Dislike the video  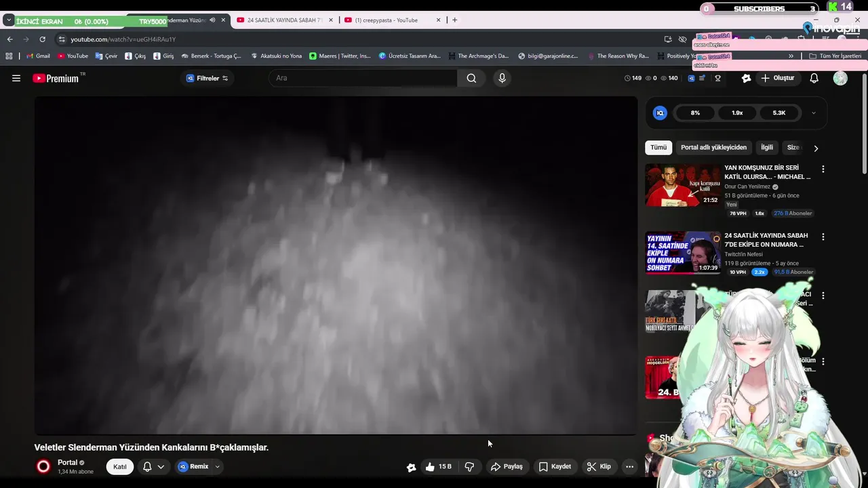(469, 466)
